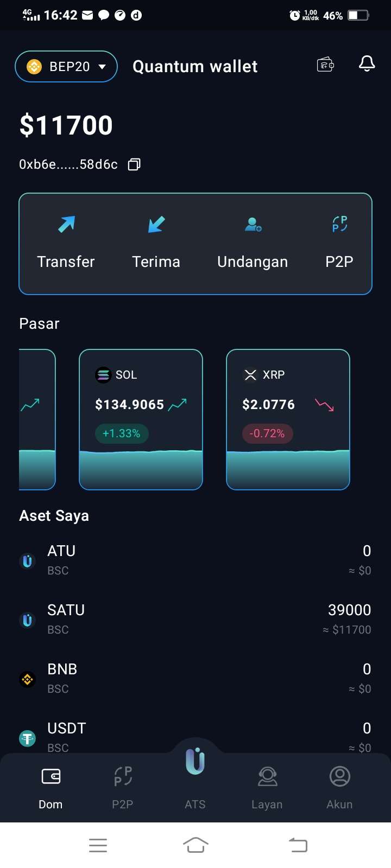Open the notifications bell
Screen dimensions: 391x868
367,64
